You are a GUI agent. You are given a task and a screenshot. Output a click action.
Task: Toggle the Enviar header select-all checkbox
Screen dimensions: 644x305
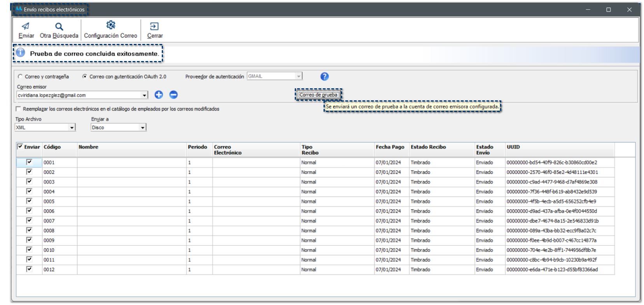[20, 147]
